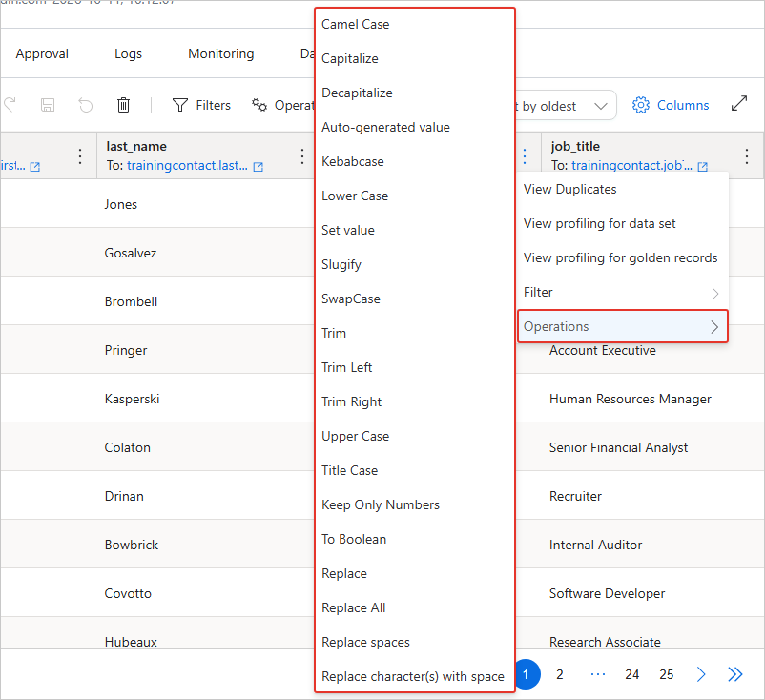Choose Kebabcase operation

tap(415, 161)
